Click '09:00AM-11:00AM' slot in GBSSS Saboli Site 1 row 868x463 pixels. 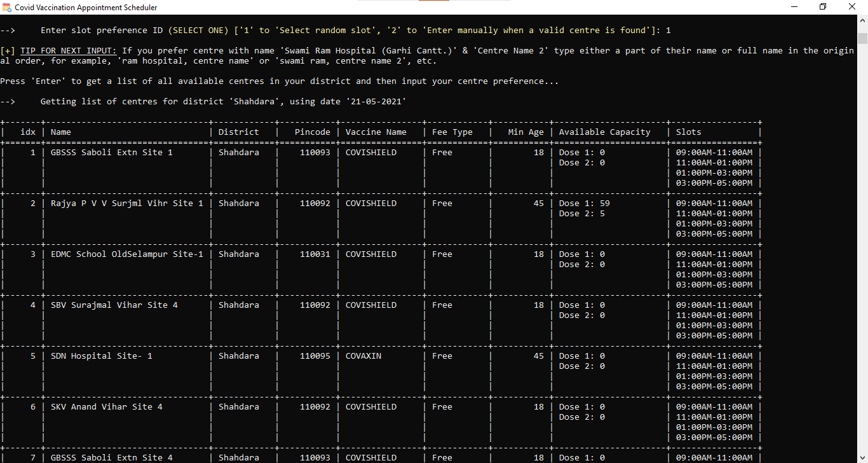[x=714, y=153]
